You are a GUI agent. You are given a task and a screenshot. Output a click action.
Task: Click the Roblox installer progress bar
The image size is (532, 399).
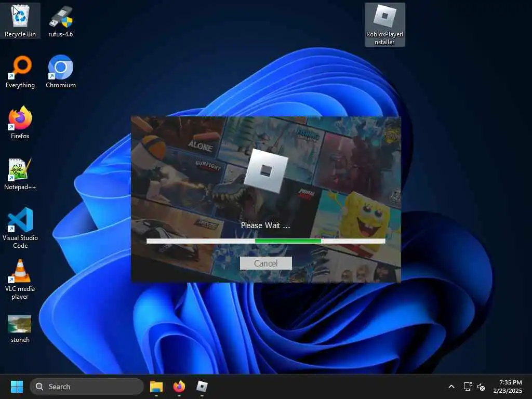(x=265, y=241)
